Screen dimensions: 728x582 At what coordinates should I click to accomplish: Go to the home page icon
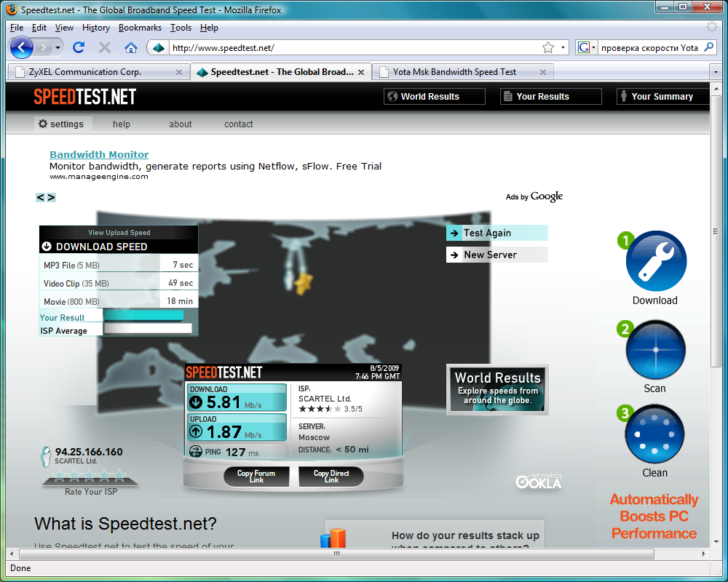[x=131, y=47]
